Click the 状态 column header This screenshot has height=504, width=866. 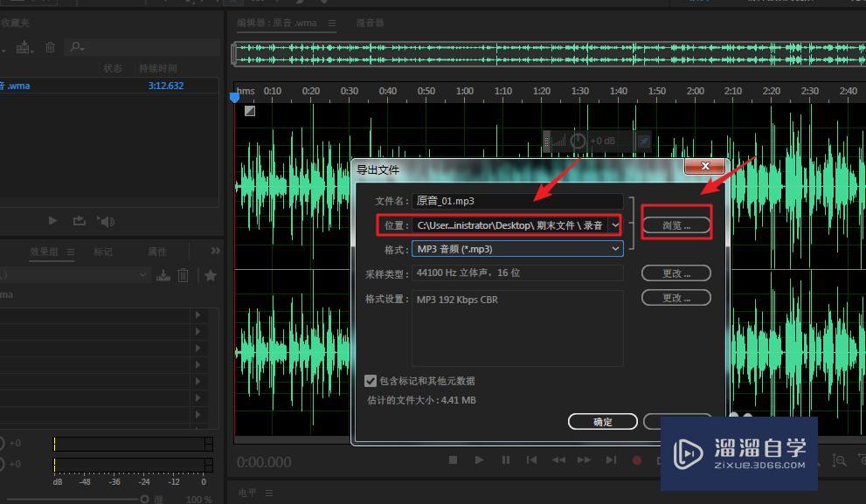pos(113,68)
